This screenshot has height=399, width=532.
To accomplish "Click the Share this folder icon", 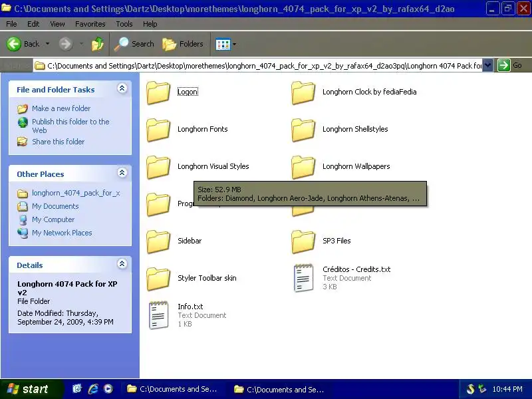I will [23, 142].
